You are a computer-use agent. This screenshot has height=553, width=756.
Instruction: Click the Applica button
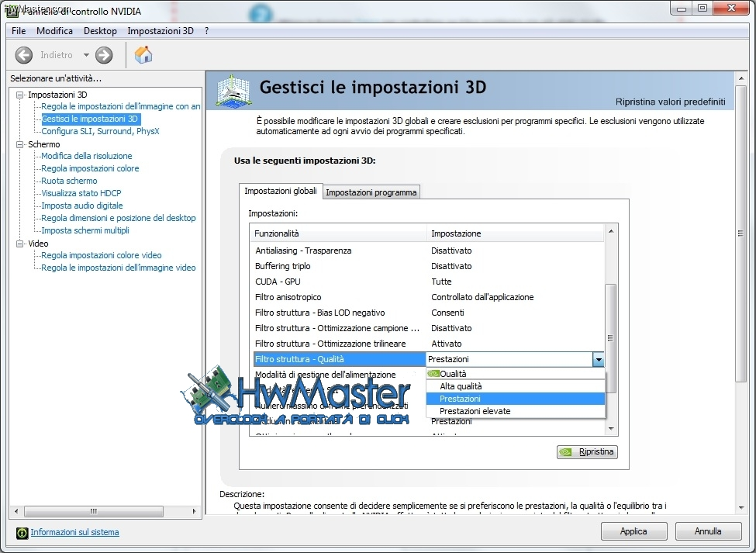pos(634,531)
